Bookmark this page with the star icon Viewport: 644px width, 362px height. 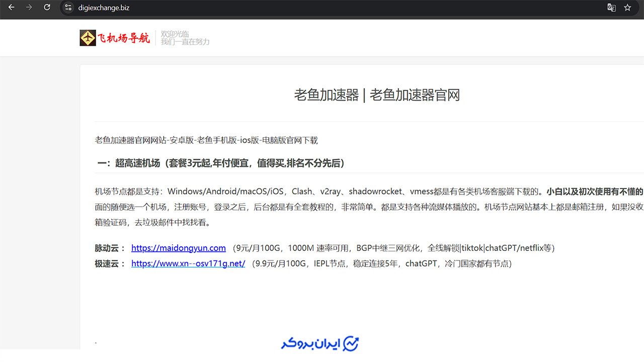627,8
